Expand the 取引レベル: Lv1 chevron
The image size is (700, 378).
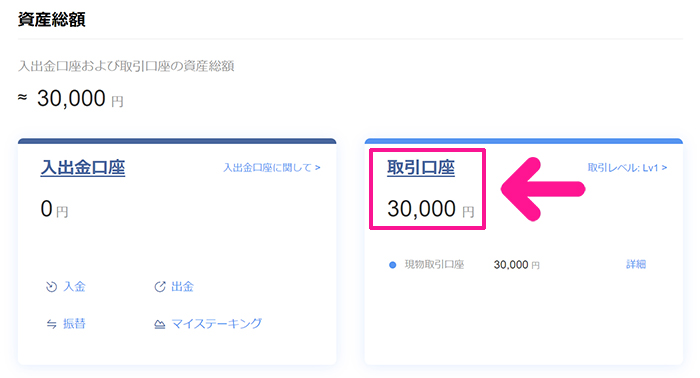coord(664,168)
